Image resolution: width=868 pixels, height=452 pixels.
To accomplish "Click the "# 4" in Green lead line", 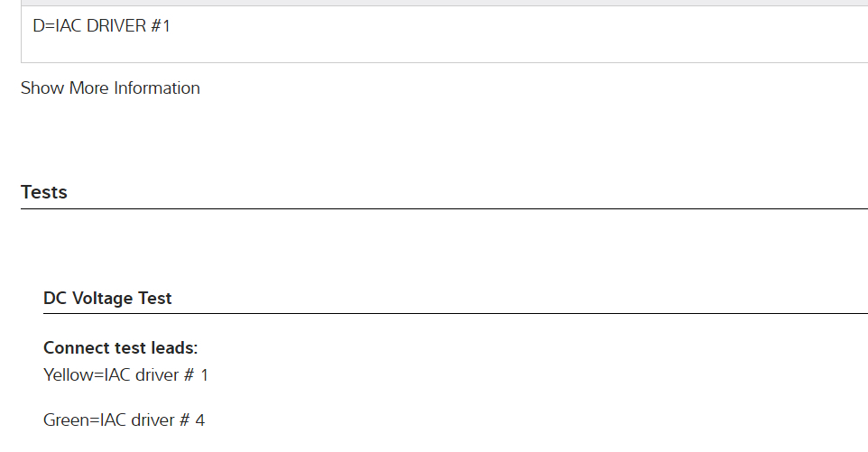I will [x=194, y=420].
